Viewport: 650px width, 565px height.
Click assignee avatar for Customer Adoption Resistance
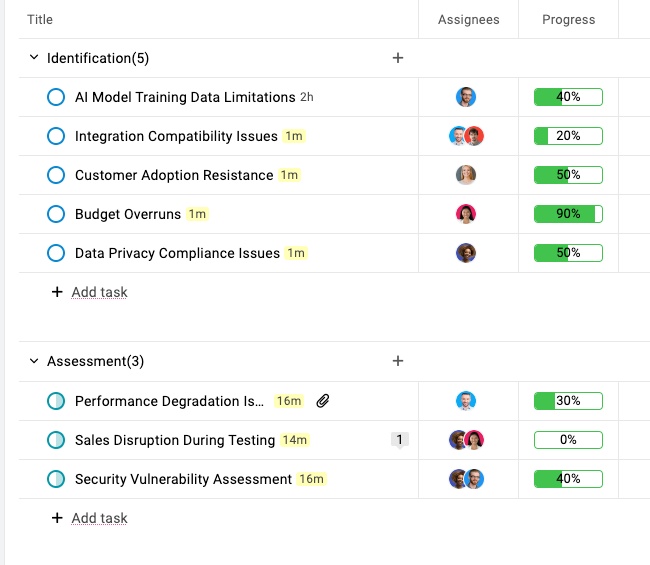point(466,175)
